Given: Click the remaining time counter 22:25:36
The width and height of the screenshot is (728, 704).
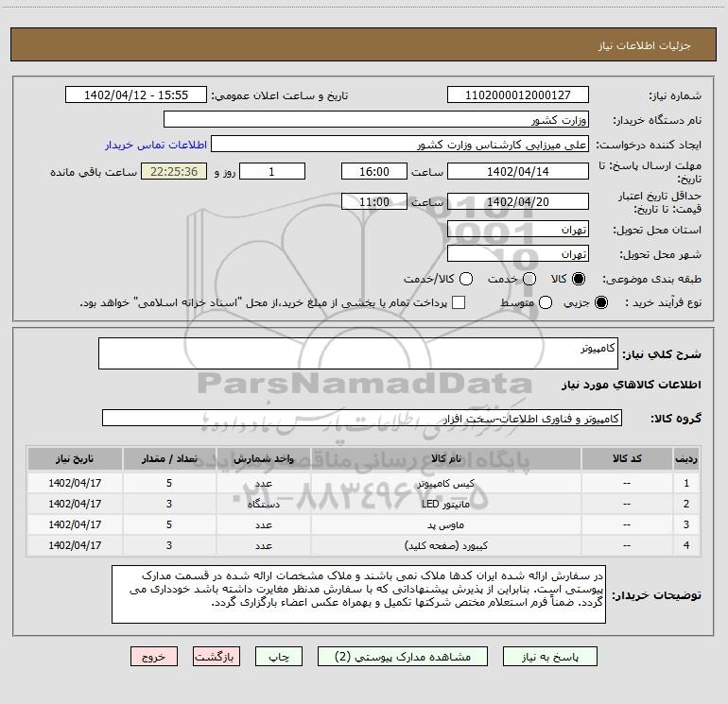Looking at the screenshot, I should pos(174,172).
